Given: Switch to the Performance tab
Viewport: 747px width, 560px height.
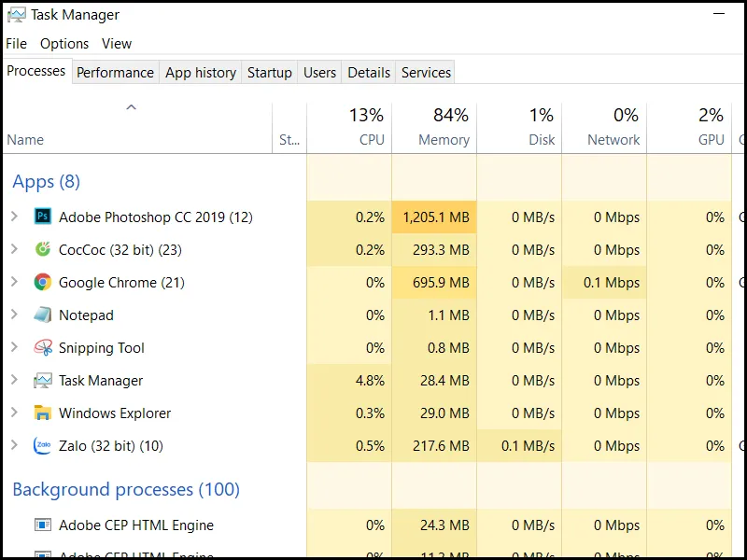Looking at the screenshot, I should click(x=115, y=72).
